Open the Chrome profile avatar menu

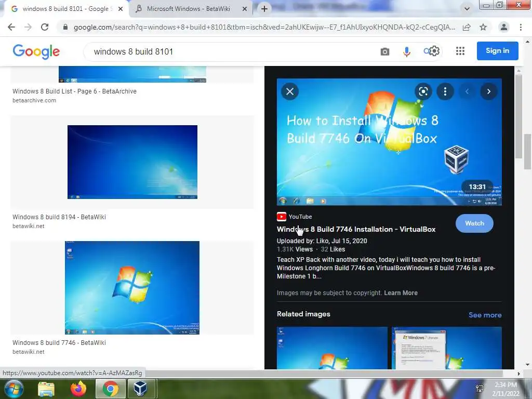(x=504, y=27)
